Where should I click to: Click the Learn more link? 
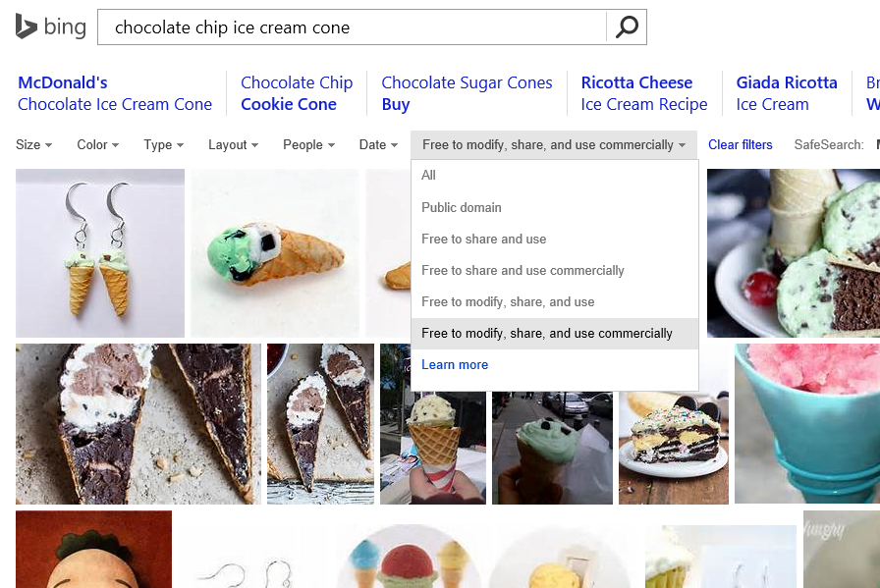(x=455, y=364)
